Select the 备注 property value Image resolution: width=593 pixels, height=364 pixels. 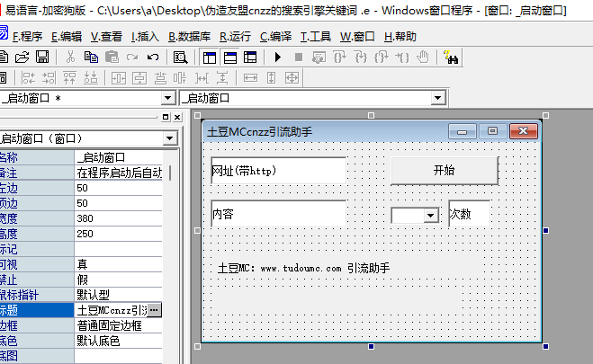[x=119, y=173]
